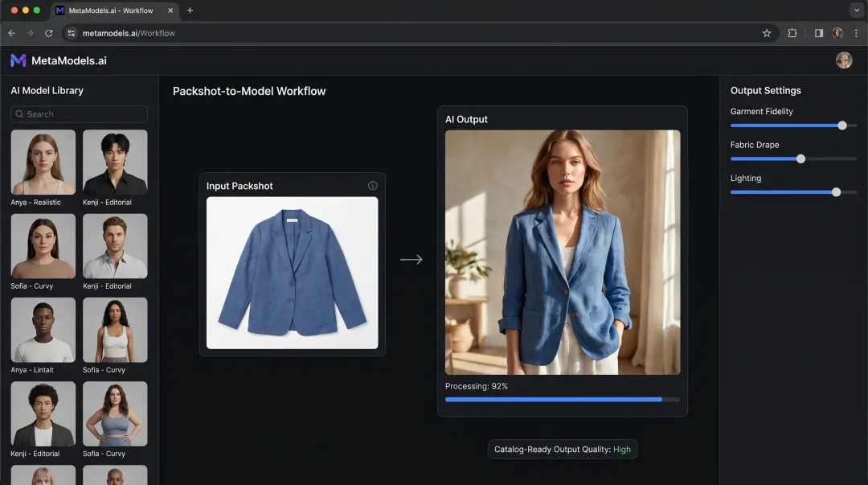The width and height of the screenshot is (868, 485).
Task: Click the Anya - Lintait label
Action: click(x=32, y=370)
